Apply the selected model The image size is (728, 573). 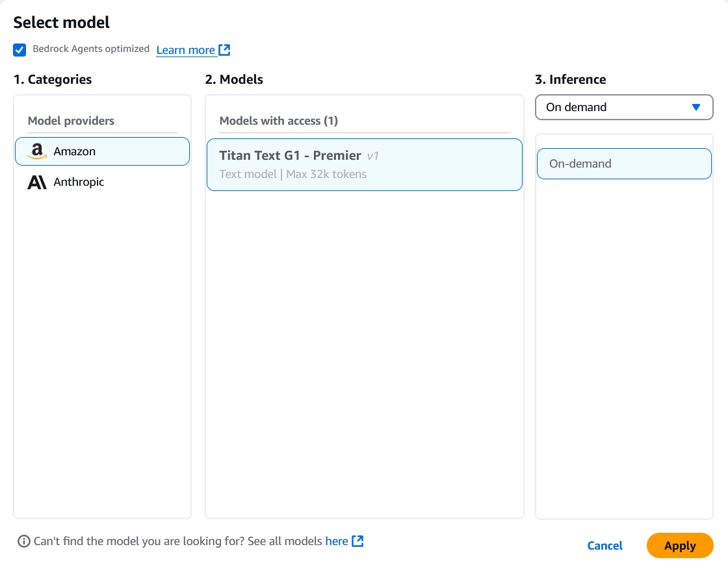680,546
